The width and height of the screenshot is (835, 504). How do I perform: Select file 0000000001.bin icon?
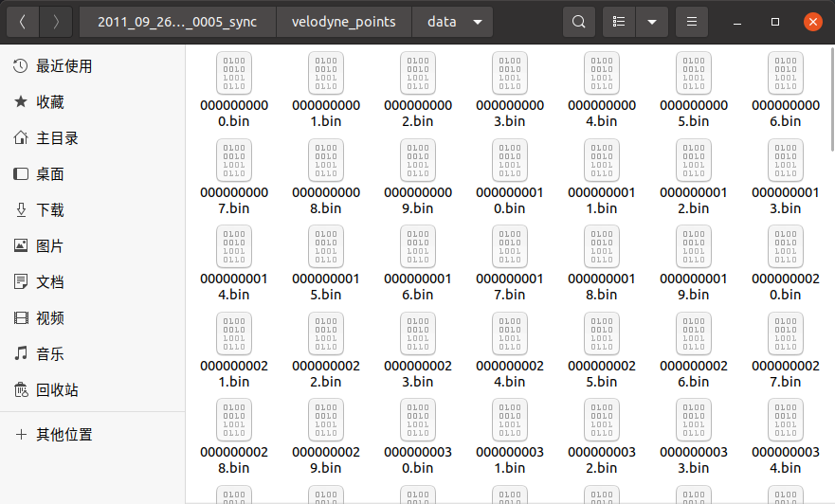tap(326, 74)
